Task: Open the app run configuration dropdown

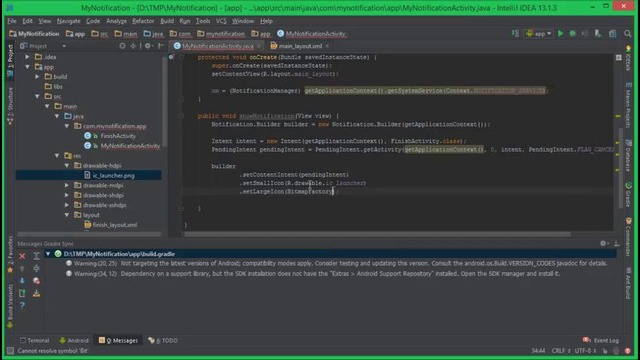Action: click(x=539, y=34)
